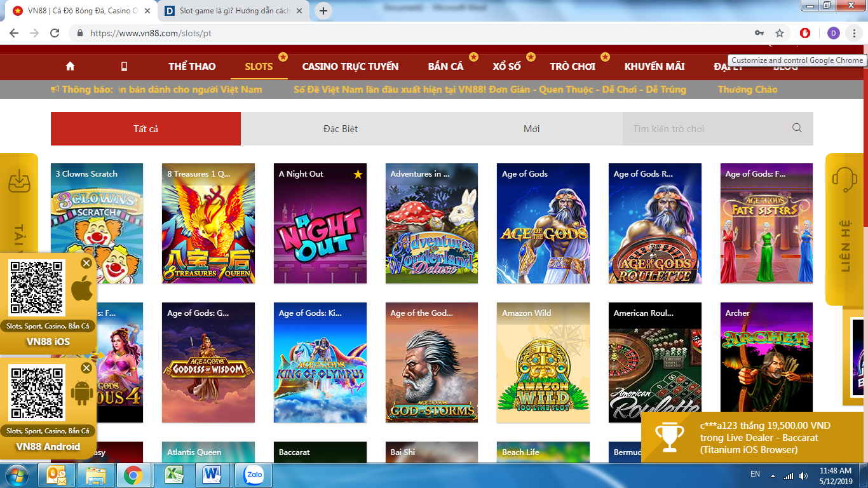Open BẮN CÁ menu item
This screenshot has width=868, height=488.
click(x=445, y=66)
